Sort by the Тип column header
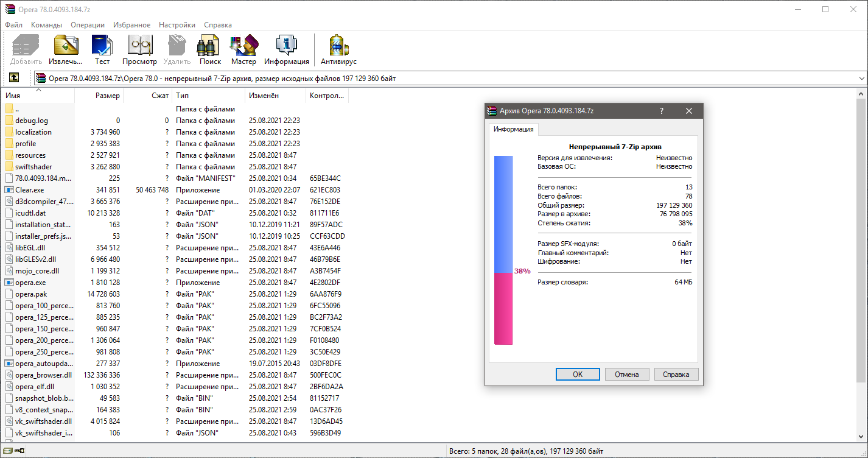 (x=209, y=96)
